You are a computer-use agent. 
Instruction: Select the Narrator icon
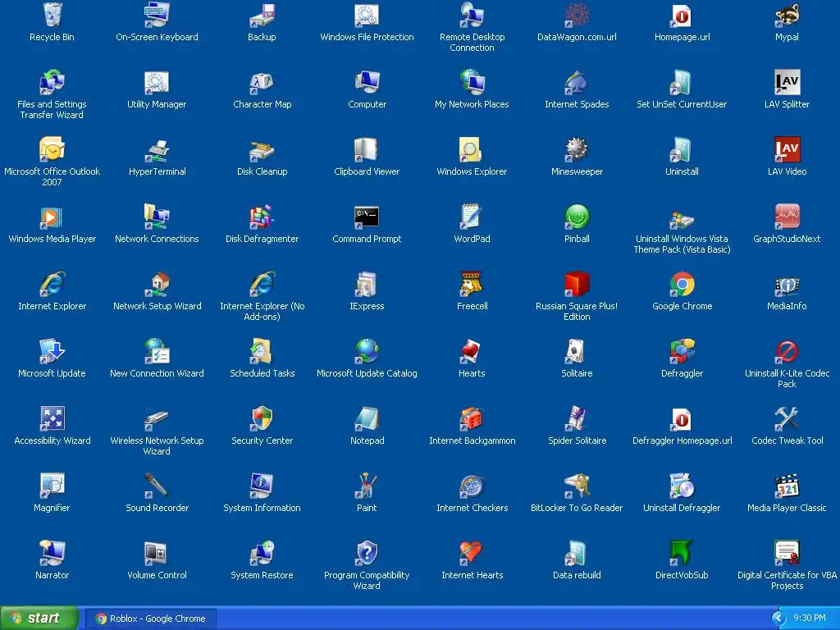click(52, 553)
